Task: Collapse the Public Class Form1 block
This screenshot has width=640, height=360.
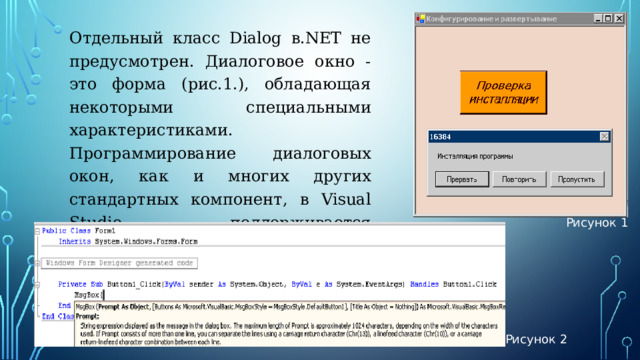Action: point(37,231)
